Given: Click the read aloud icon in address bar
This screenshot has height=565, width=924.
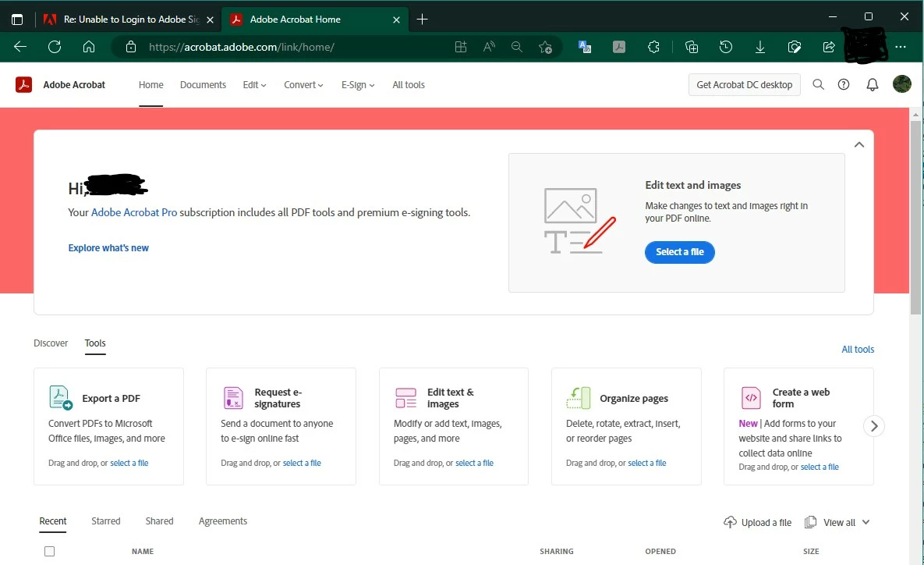Looking at the screenshot, I should [489, 47].
